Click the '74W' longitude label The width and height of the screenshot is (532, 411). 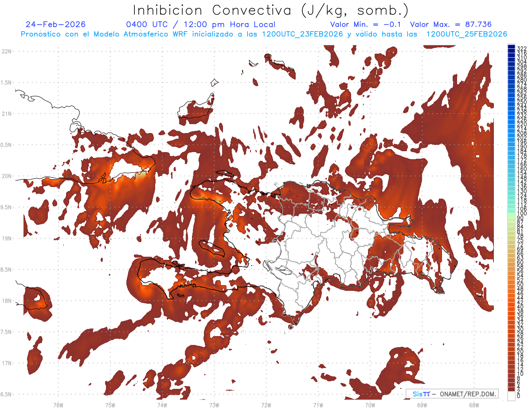pyautogui.click(x=162, y=405)
